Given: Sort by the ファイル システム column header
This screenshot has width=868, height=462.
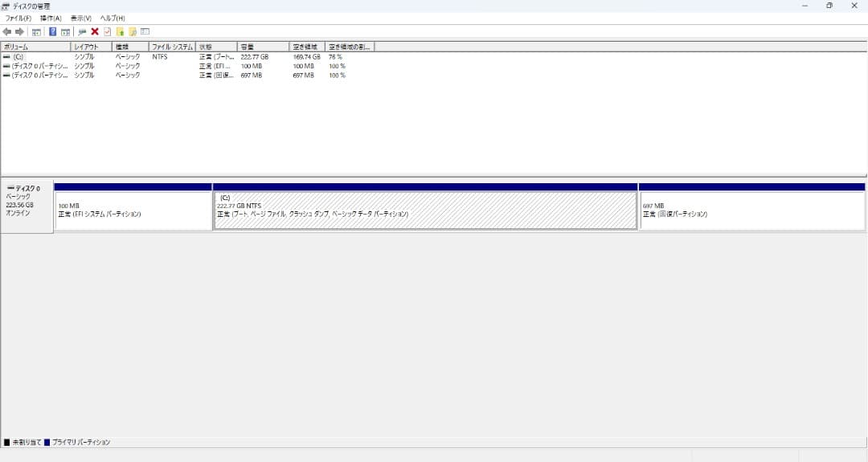Looking at the screenshot, I should pyautogui.click(x=172, y=47).
